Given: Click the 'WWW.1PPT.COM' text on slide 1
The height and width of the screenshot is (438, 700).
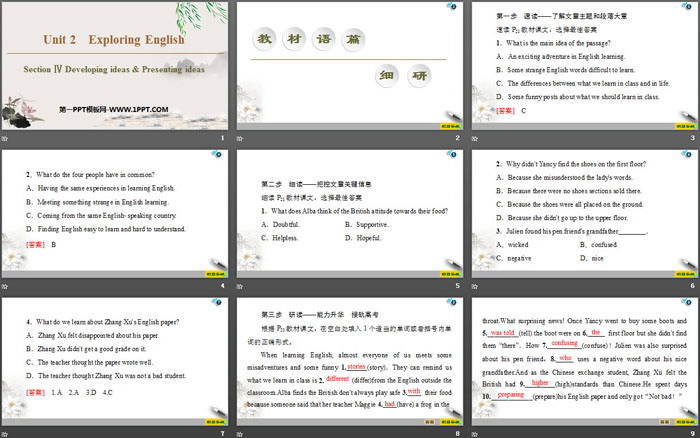Looking at the screenshot, I should click(x=138, y=109).
